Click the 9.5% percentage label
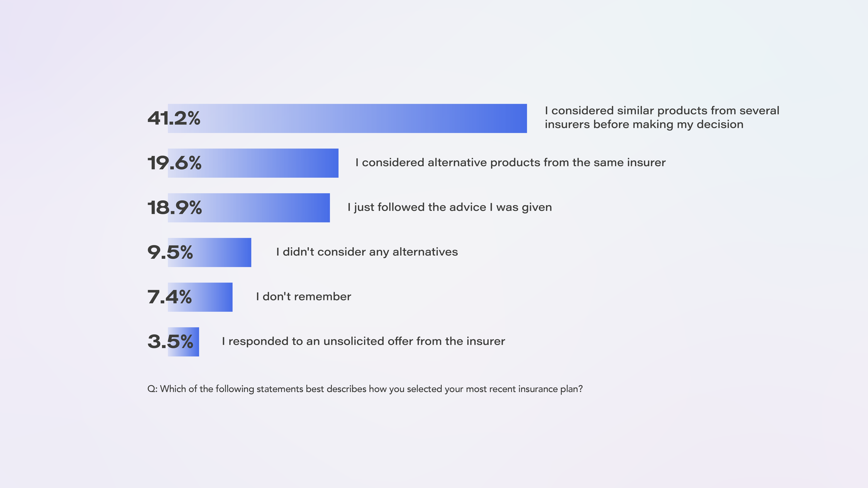868x488 pixels. tap(170, 252)
